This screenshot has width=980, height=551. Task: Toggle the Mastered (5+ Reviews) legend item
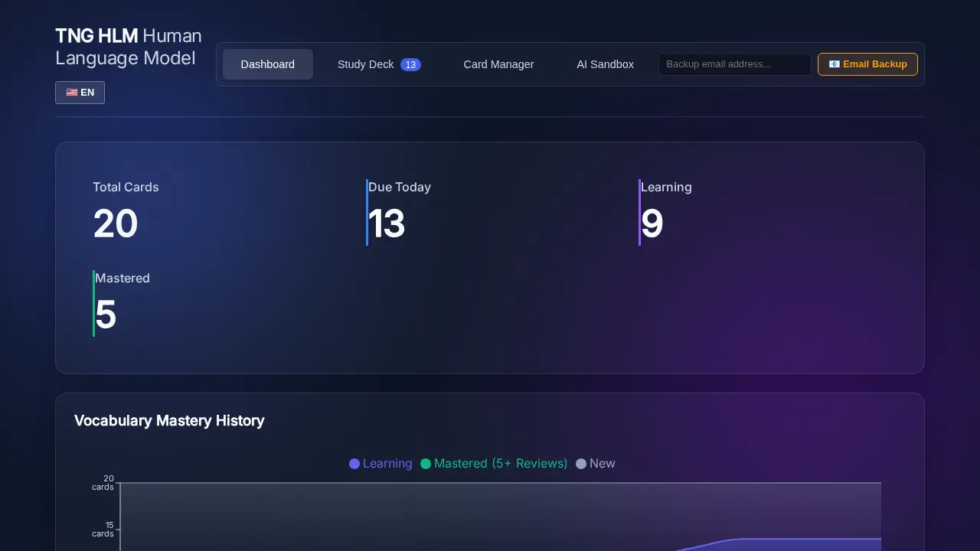tap(494, 464)
